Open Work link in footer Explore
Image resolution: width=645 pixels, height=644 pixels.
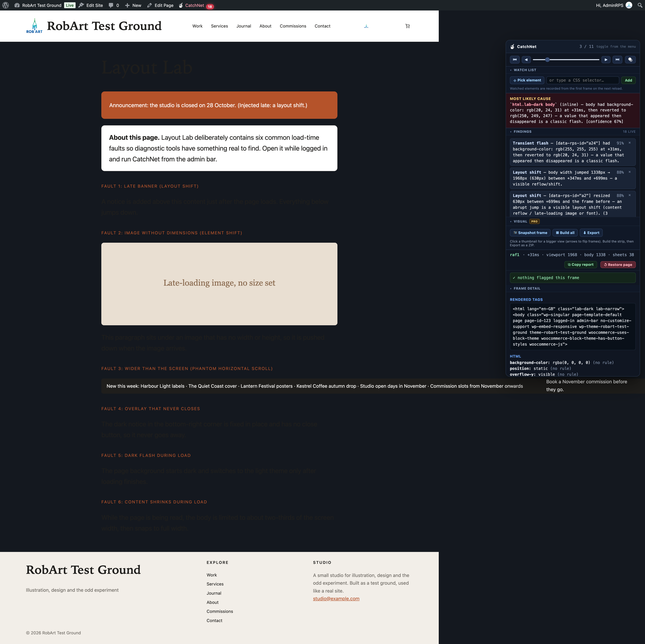[212, 575]
